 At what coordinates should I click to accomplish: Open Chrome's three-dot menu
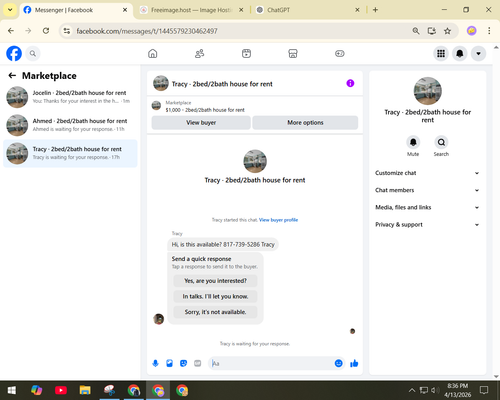click(489, 31)
